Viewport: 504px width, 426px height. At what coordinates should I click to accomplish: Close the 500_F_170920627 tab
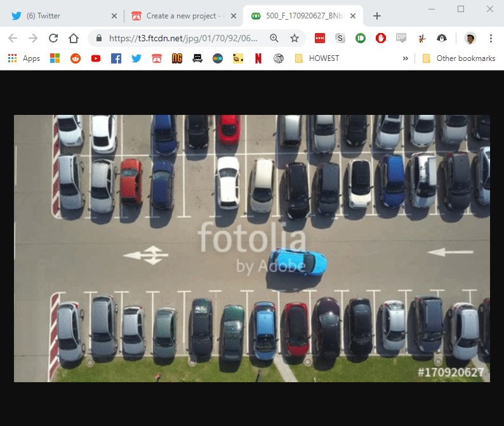tap(353, 16)
